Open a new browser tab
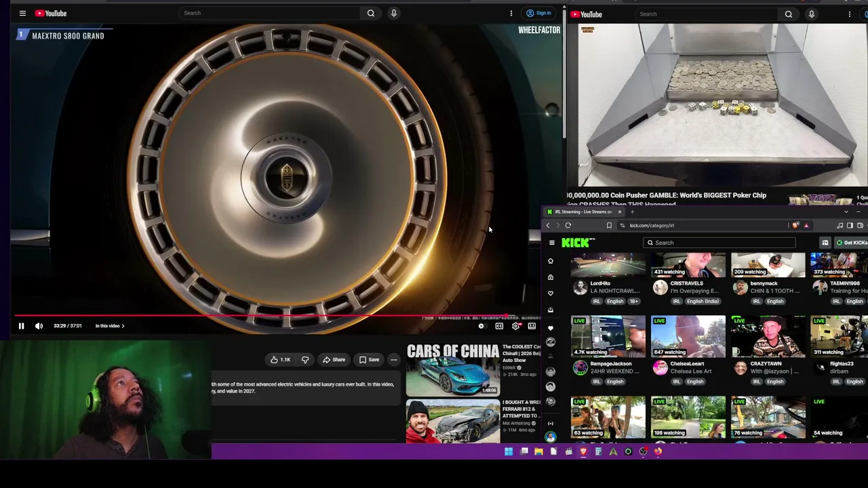Image resolution: width=868 pixels, height=488 pixels. 632,212
